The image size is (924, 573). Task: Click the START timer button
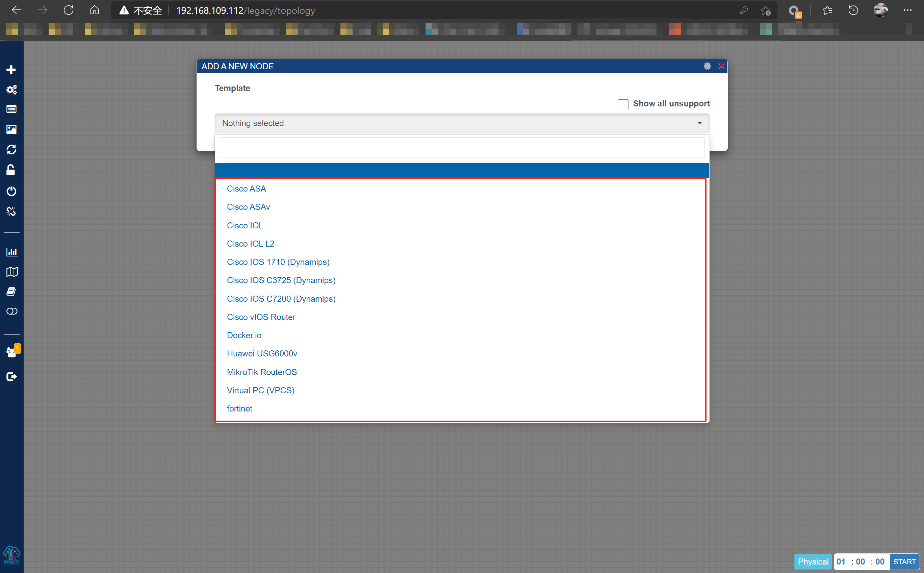(x=904, y=561)
